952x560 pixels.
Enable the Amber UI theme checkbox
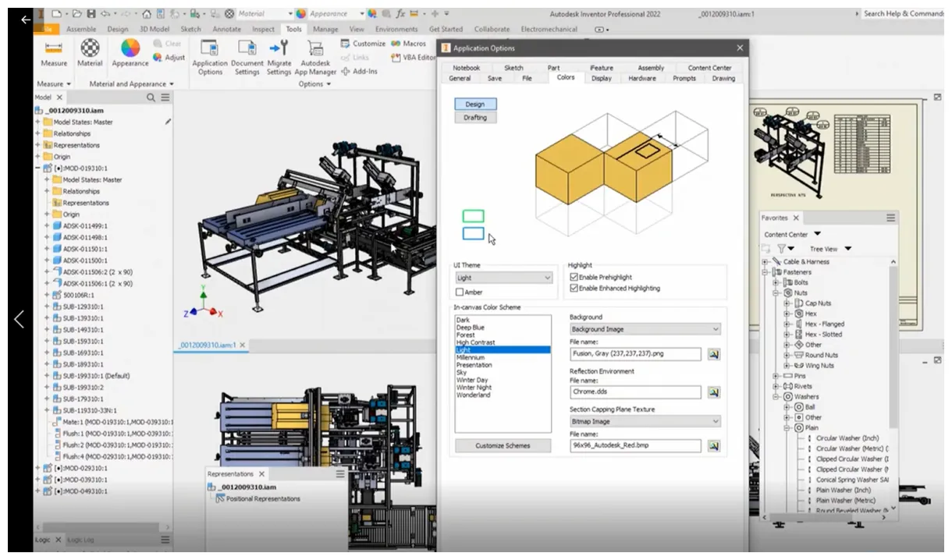tap(459, 292)
